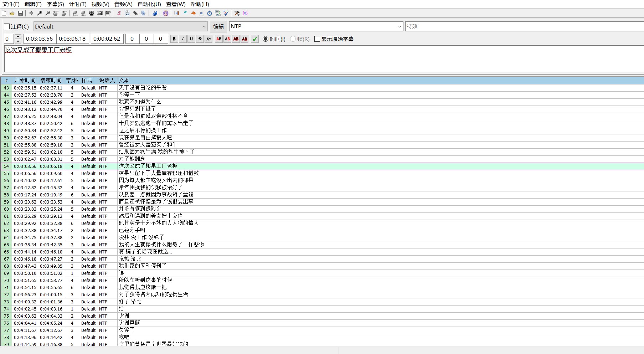Jump video to subtitle start icon

click(56, 13)
